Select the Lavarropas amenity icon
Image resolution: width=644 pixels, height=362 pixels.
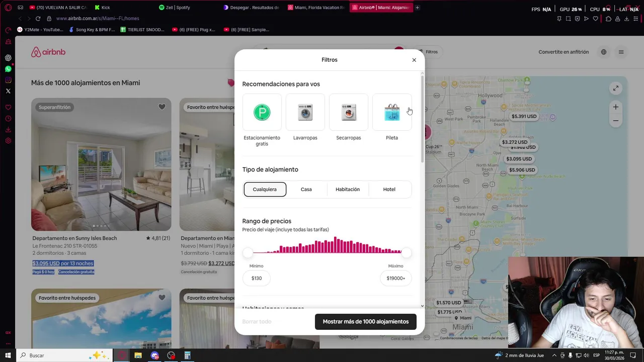click(305, 112)
